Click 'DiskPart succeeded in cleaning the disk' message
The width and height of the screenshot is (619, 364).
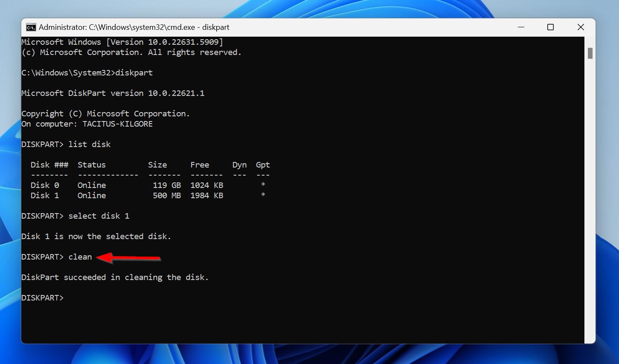115,277
